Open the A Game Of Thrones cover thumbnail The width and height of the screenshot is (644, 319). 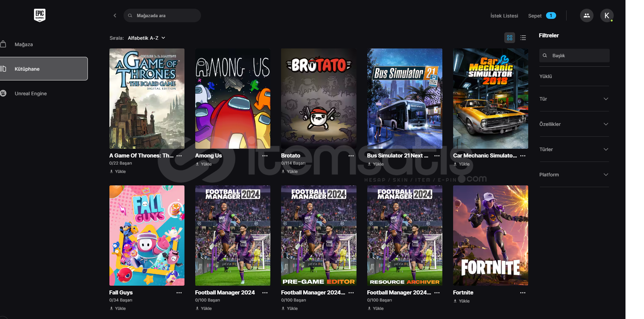(x=147, y=99)
